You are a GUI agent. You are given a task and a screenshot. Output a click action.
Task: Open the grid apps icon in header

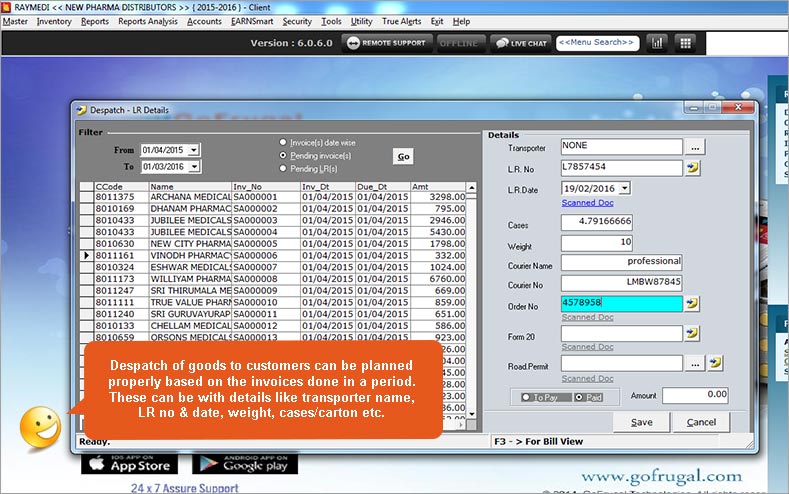tap(686, 43)
